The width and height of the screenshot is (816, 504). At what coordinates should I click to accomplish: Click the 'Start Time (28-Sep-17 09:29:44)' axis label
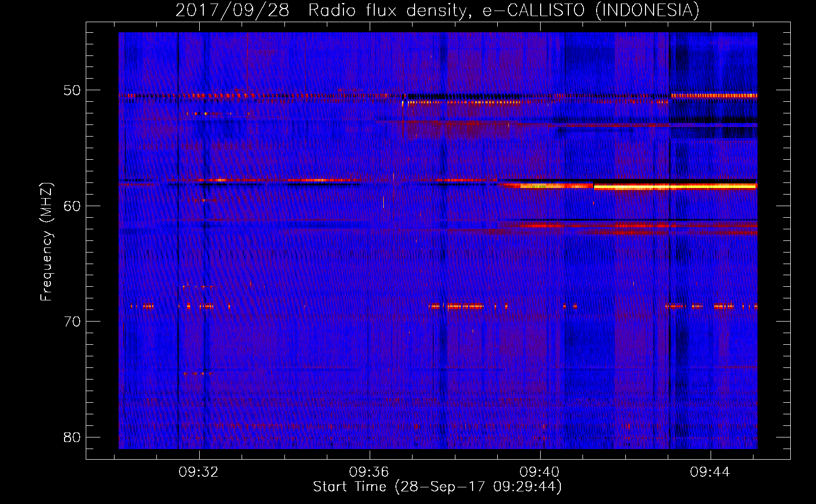click(x=437, y=487)
